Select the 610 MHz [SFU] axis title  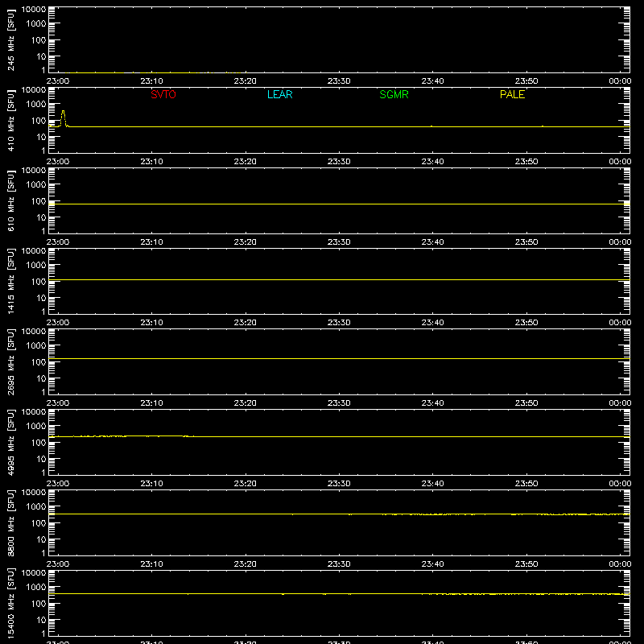click(x=10, y=201)
